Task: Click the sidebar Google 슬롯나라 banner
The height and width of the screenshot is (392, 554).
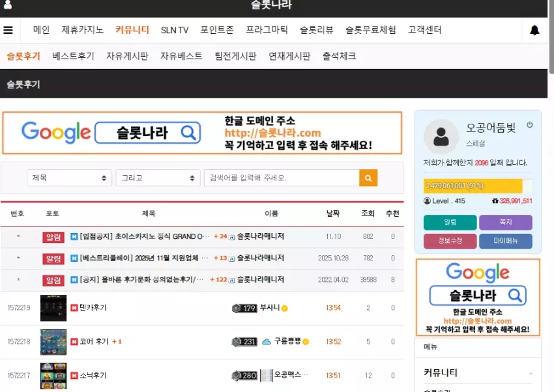Action: (478, 298)
